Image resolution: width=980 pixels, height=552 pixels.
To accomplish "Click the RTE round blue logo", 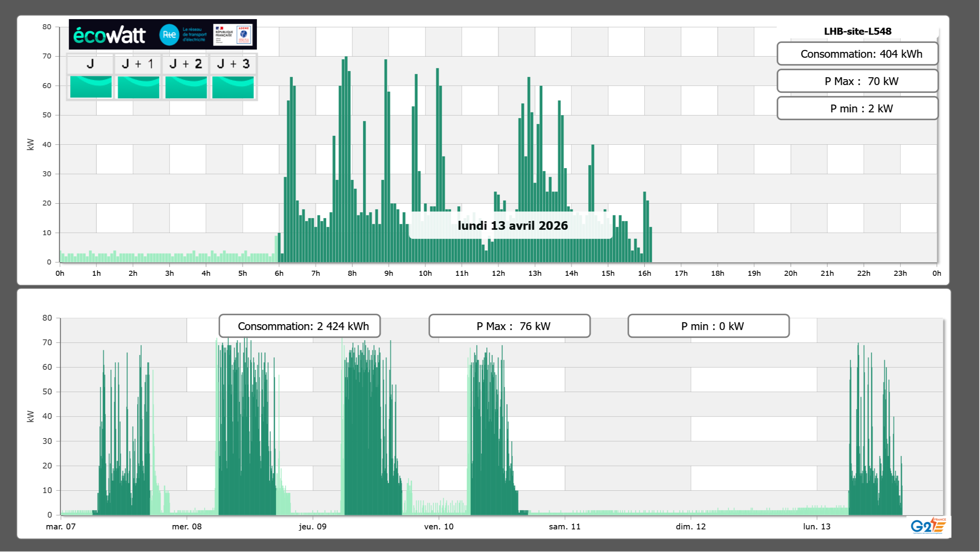I will click(x=169, y=35).
